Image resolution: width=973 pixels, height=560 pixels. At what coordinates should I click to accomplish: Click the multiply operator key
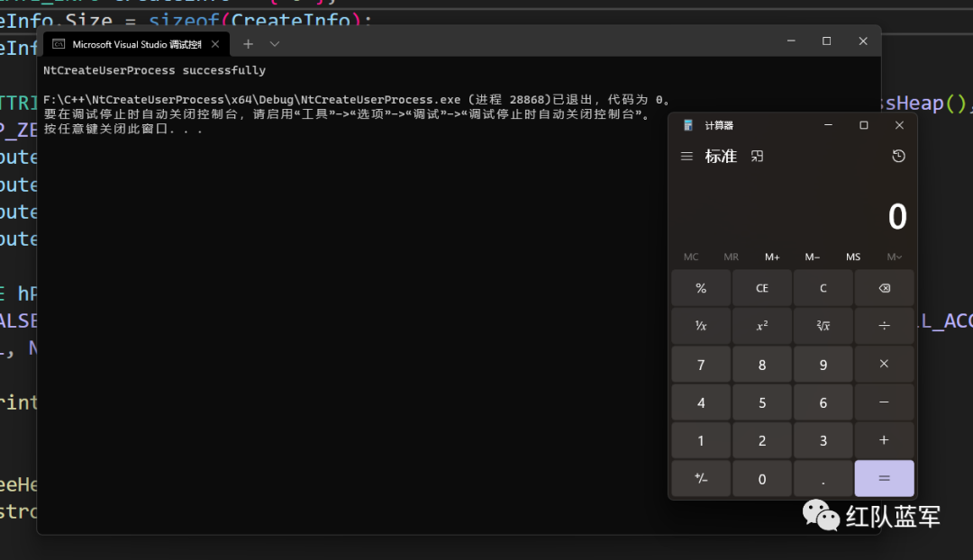coord(885,364)
